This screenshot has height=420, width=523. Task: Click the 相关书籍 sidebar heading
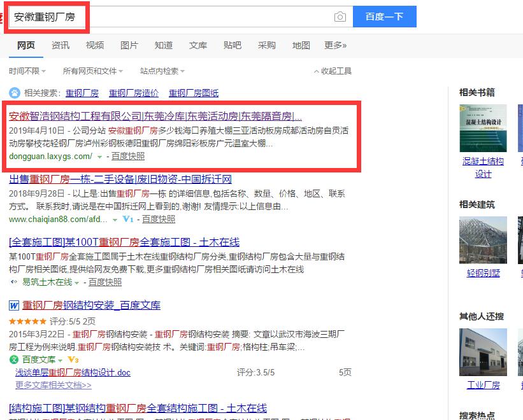coord(477,92)
